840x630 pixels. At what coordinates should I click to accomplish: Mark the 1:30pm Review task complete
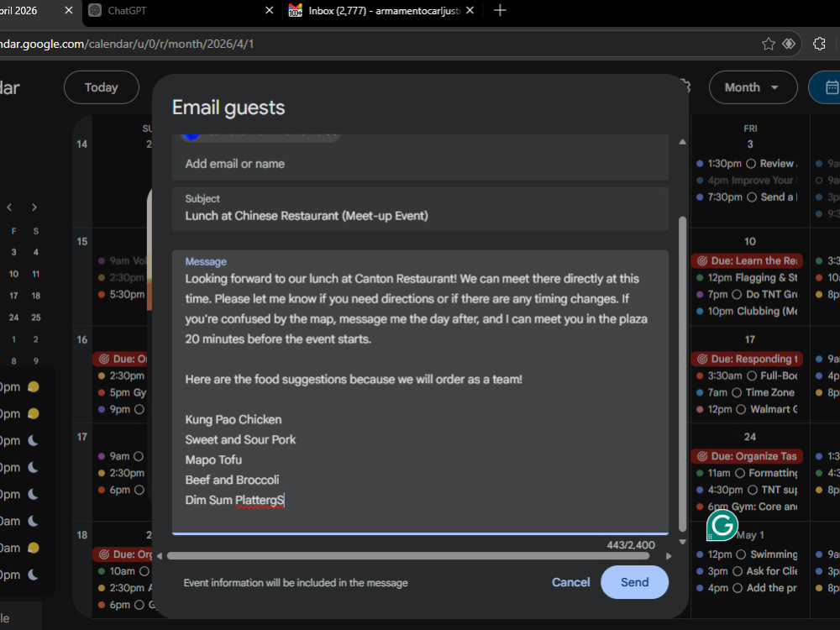tap(751, 164)
